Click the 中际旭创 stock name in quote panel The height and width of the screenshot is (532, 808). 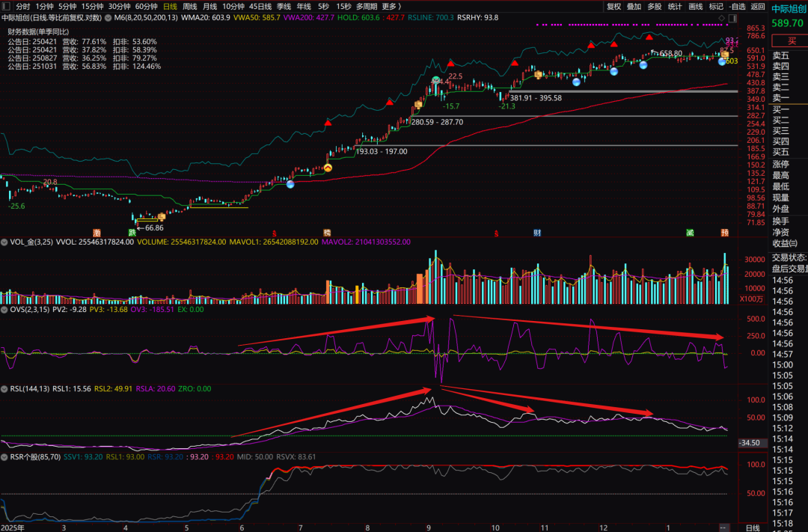click(x=789, y=9)
